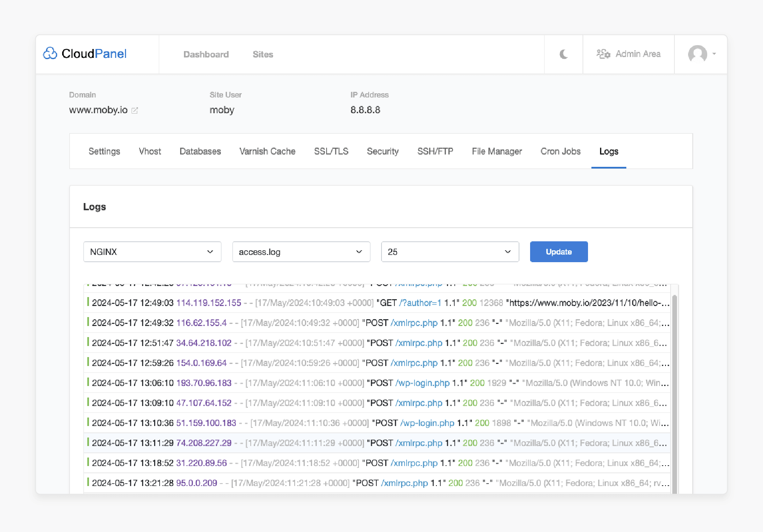763x532 pixels.
Task: Click timestamp 2024-05-17 12:59:26
Action: (x=133, y=363)
